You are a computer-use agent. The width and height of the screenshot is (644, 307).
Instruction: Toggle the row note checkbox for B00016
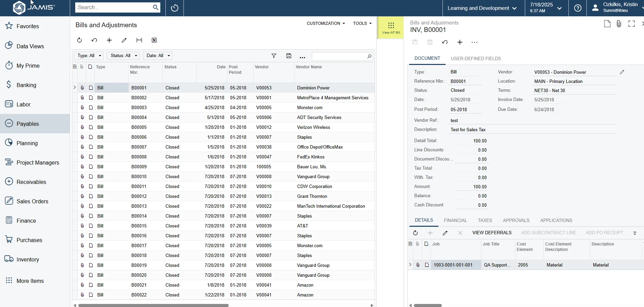(x=91, y=236)
